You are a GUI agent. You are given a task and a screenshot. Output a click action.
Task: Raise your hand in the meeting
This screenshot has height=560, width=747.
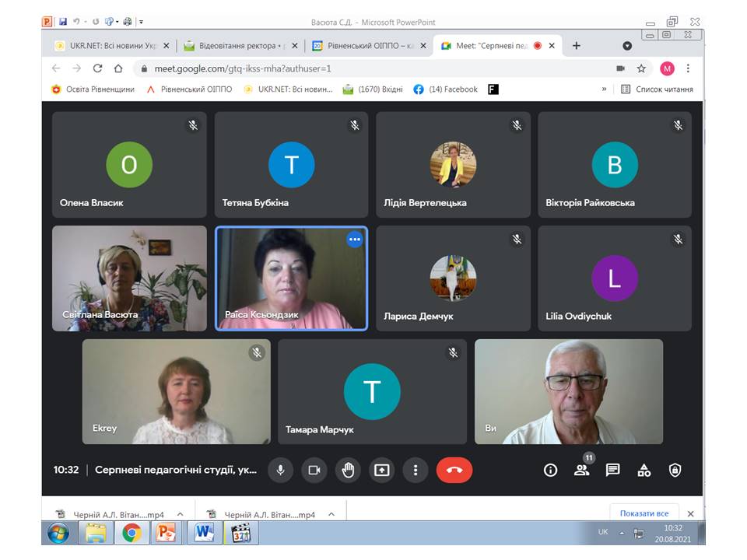(x=349, y=470)
